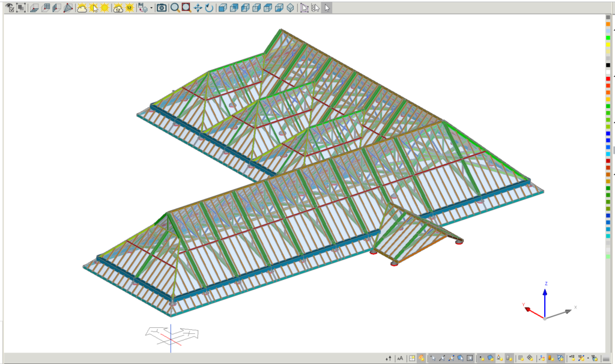Screen dimensions: 615x364
Task: Toggle bar numbers 12 display icon
Action: tap(581, 358)
